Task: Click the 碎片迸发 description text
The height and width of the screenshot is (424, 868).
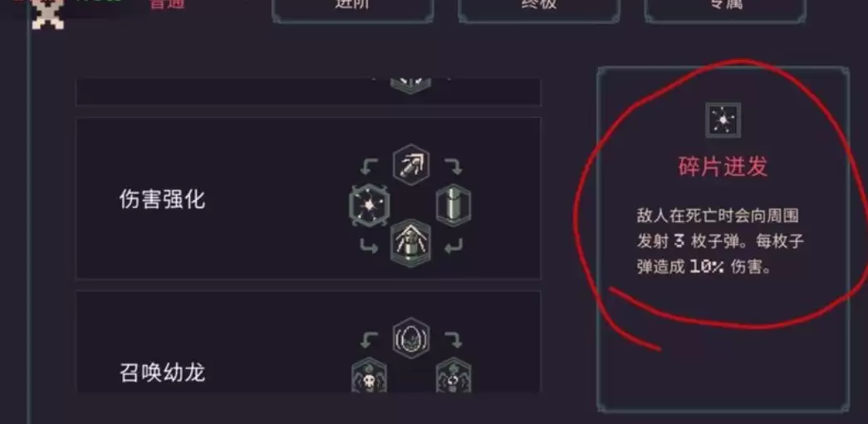Action: (x=720, y=241)
